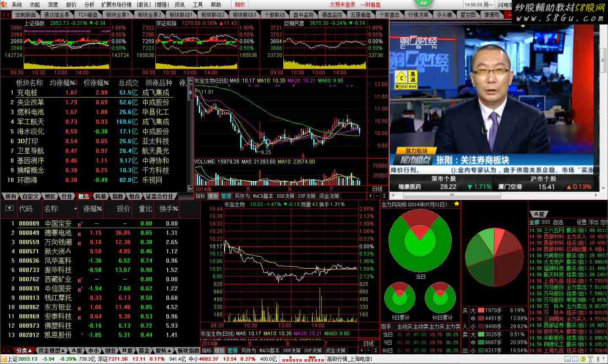Switch to the TDX看盘 layout tab
The image size is (608, 364).
coord(87,14)
